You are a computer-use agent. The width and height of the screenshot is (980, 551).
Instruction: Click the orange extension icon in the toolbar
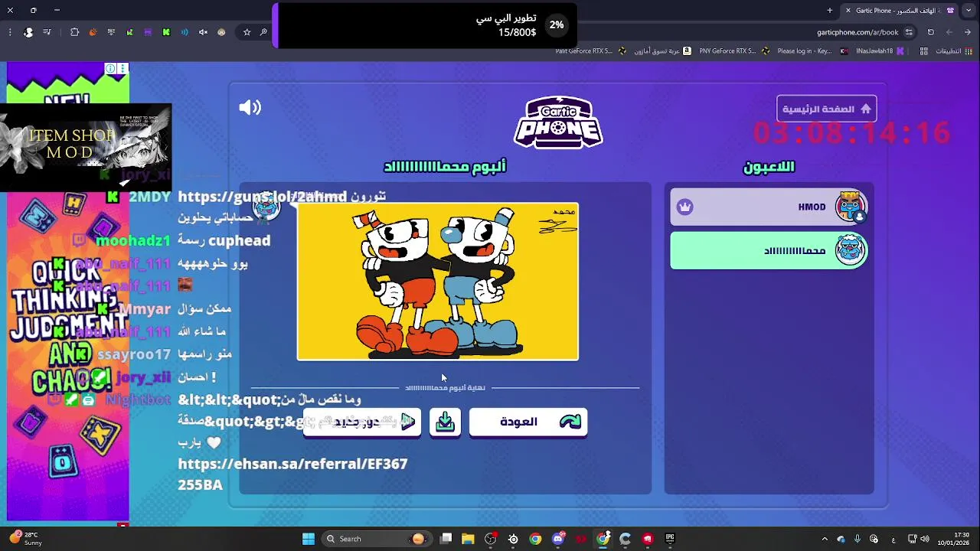pyautogui.click(x=93, y=32)
